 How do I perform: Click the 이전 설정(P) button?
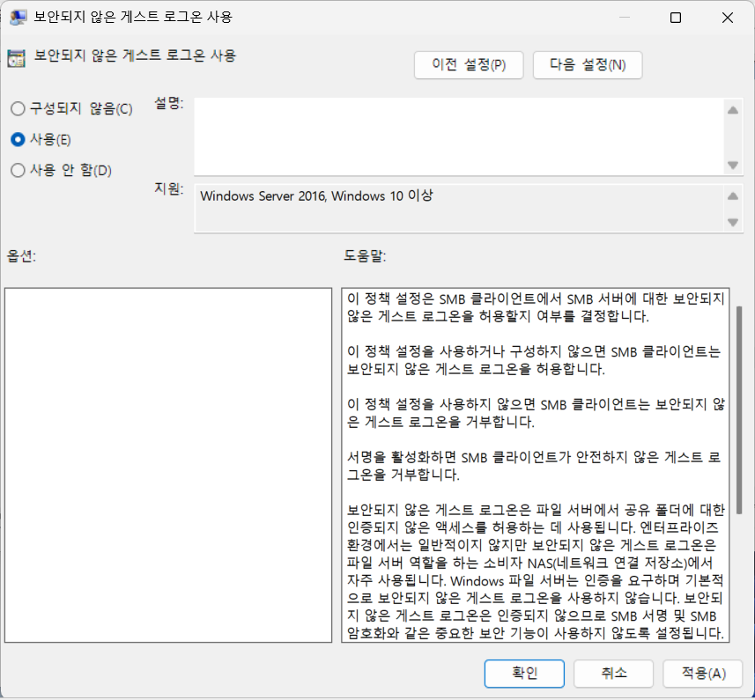[469, 65]
